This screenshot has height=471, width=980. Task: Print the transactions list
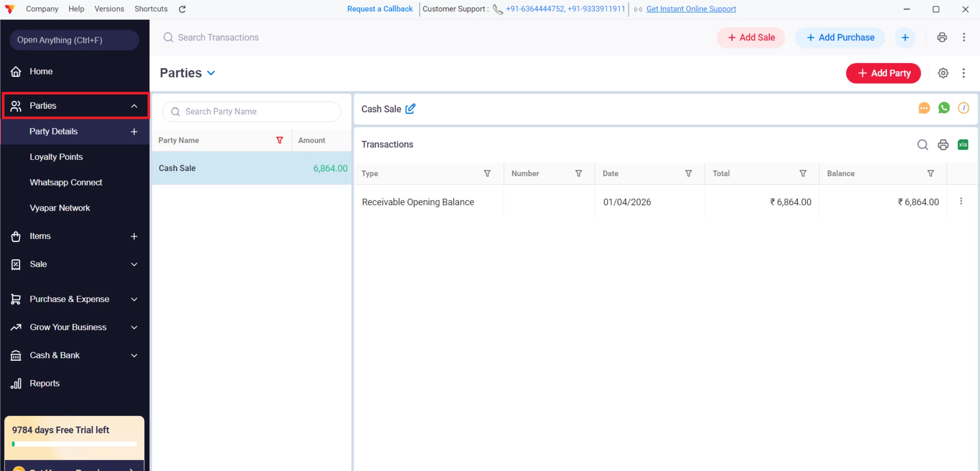(943, 144)
